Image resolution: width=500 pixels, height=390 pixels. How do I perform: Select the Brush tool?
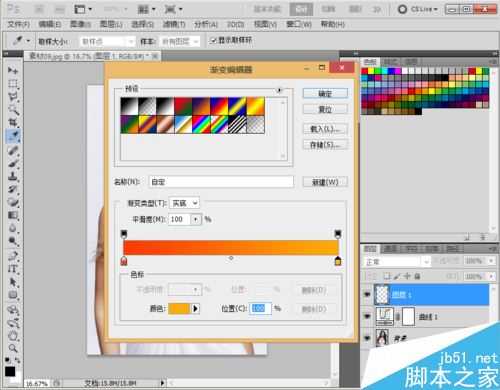click(13, 163)
